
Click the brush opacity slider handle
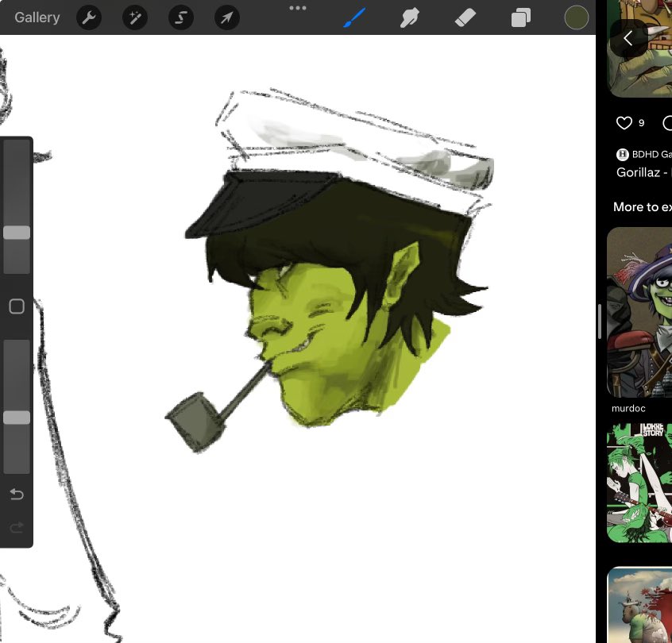[x=17, y=418]
